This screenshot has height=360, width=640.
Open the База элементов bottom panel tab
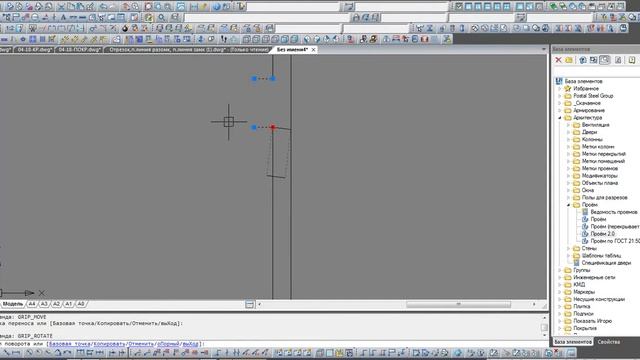(573, 342)
